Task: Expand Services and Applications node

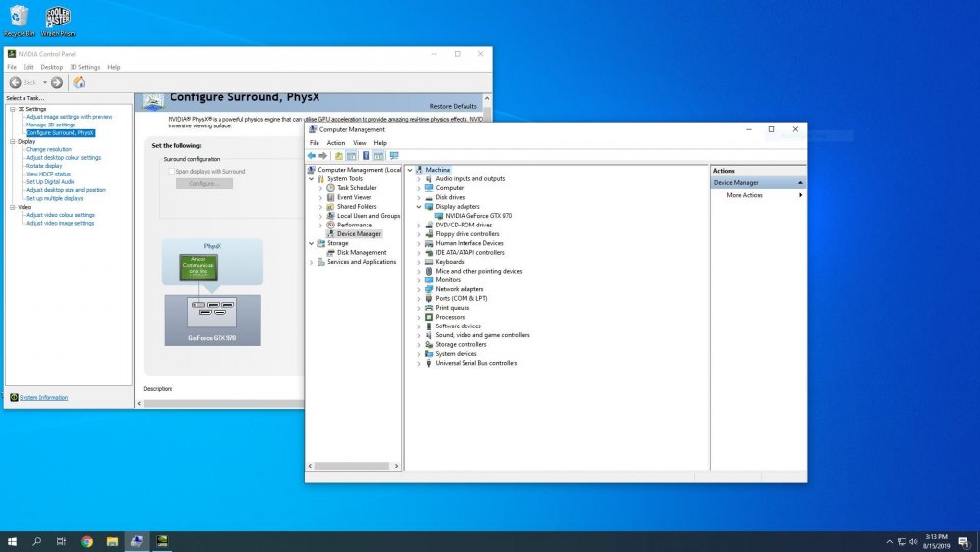Action: [312, 262]
